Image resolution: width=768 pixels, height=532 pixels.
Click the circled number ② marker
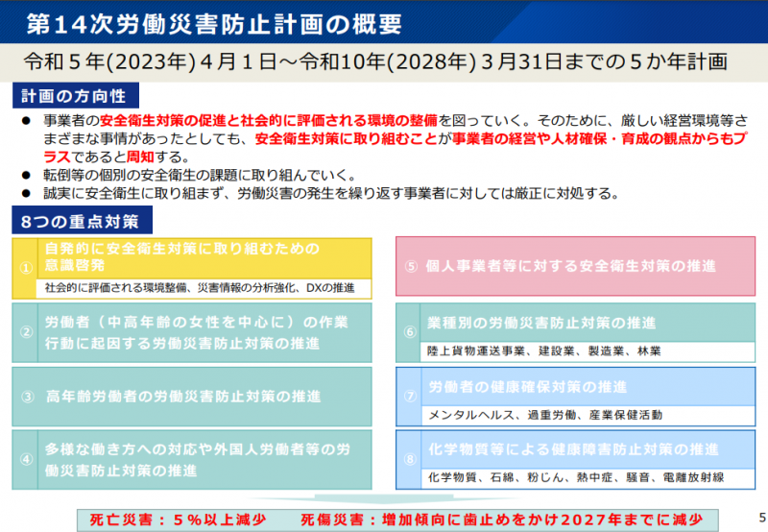pyautogui.click(x=28, y=332)
